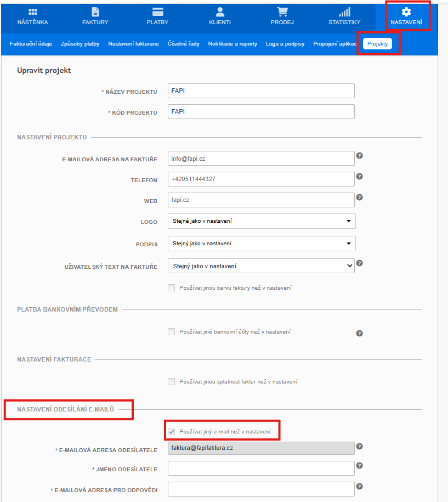
Task: Open the Nástěnka dashboard icon
Action: click(x=33, y=12)
